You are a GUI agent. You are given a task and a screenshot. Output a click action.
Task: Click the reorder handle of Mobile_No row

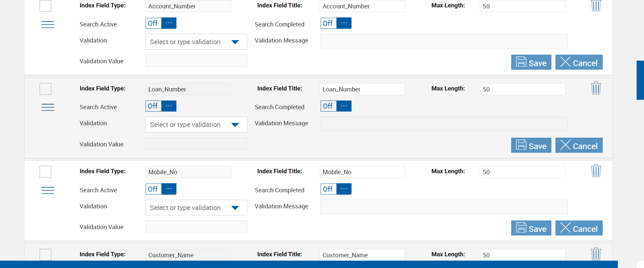48,190
